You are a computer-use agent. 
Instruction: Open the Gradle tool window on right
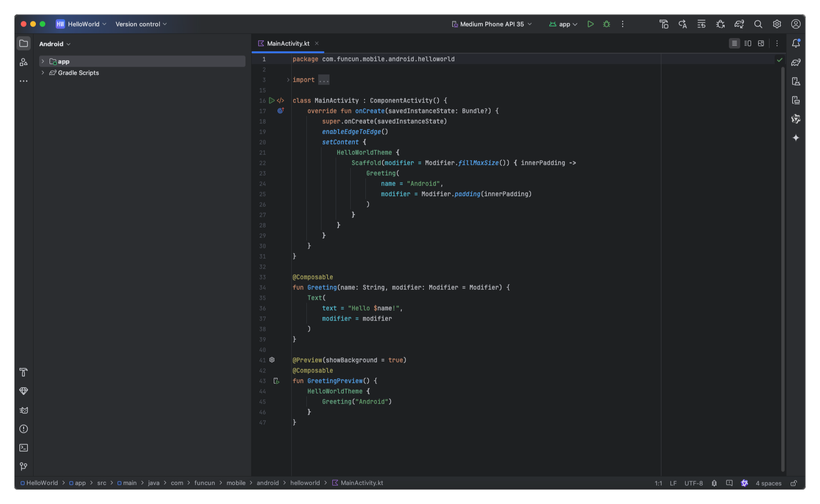pos(796,62)
